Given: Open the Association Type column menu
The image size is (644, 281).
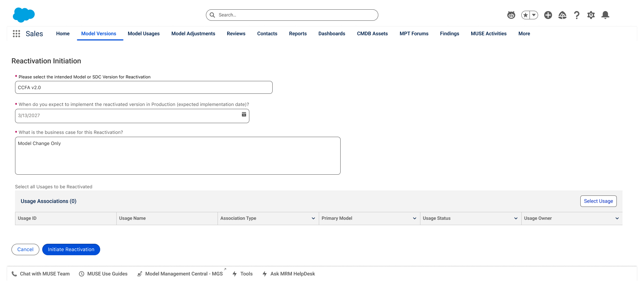Looking at the screenshot, I should click(313, 218).
